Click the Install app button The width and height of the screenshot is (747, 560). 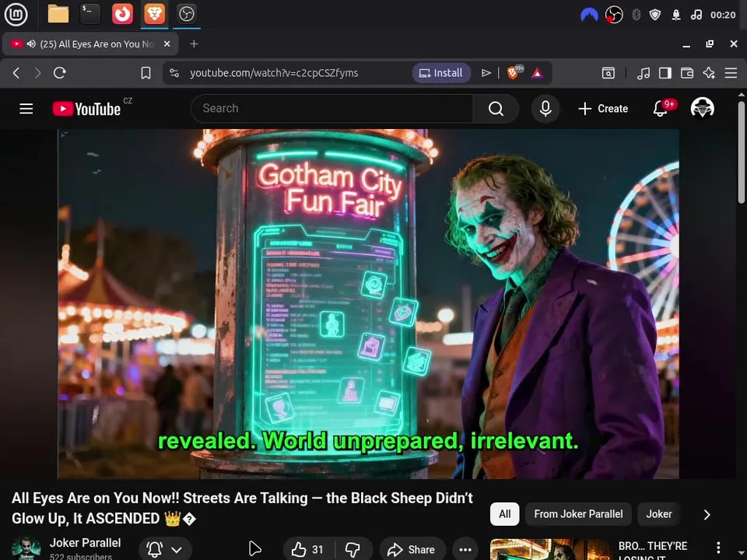(x=441, y=73)
